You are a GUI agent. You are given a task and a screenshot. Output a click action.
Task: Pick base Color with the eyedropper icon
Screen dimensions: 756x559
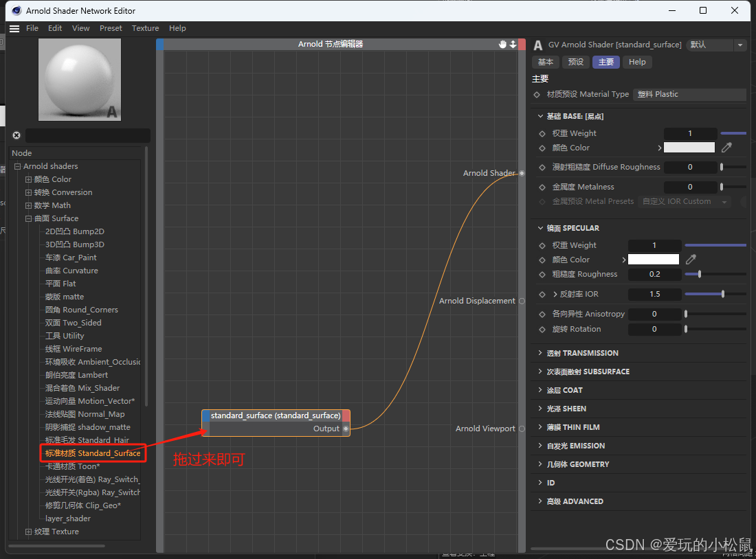[x=726, y=148]
